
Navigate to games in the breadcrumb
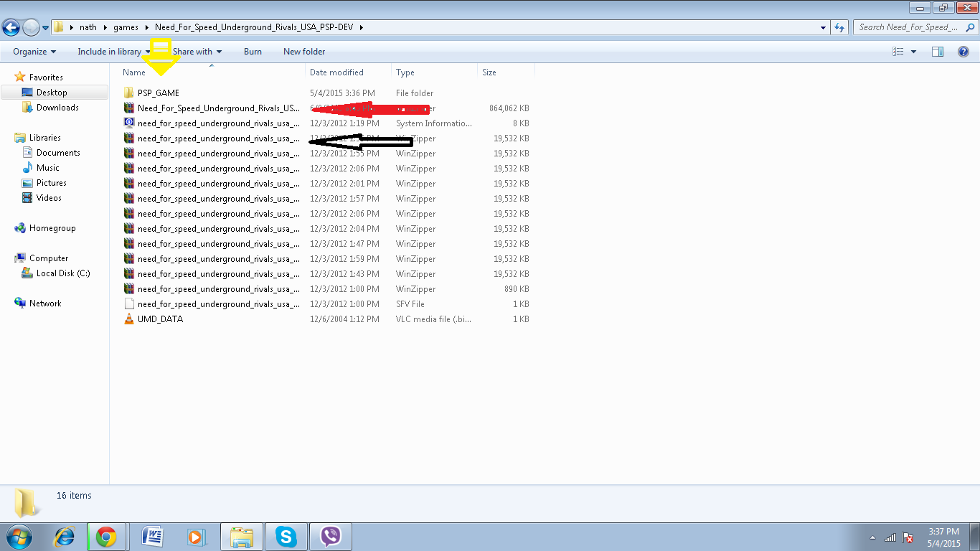coord(126,27)
